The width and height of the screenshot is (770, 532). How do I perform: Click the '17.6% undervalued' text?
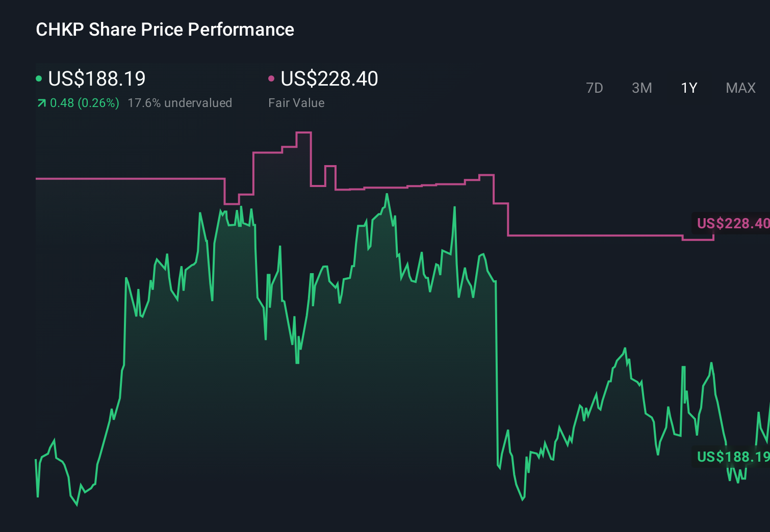coord(181,102)
